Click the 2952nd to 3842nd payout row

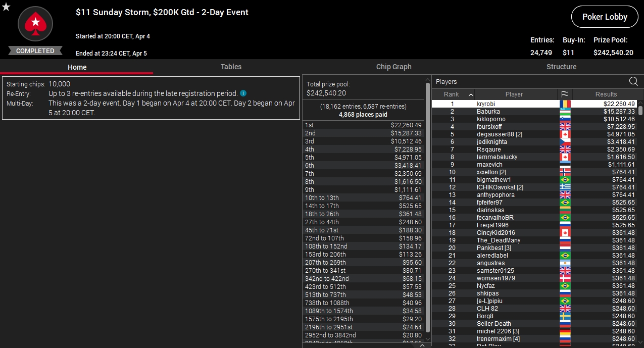tap(364, 335)
